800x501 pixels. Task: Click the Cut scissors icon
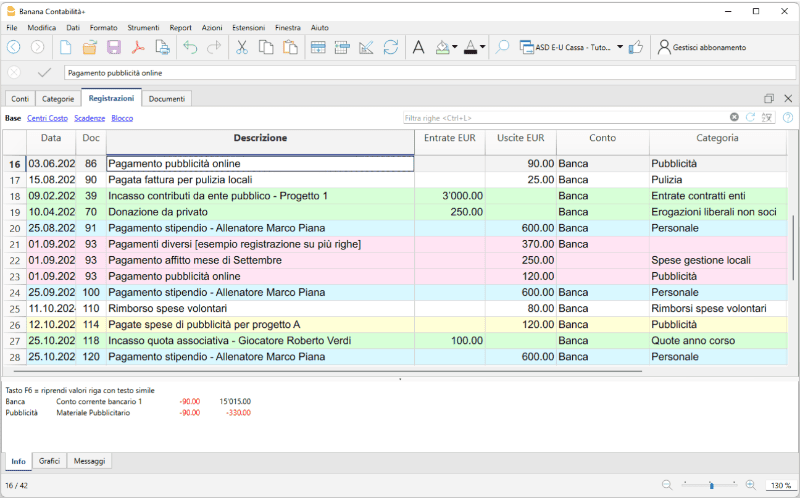click(241, 47)
